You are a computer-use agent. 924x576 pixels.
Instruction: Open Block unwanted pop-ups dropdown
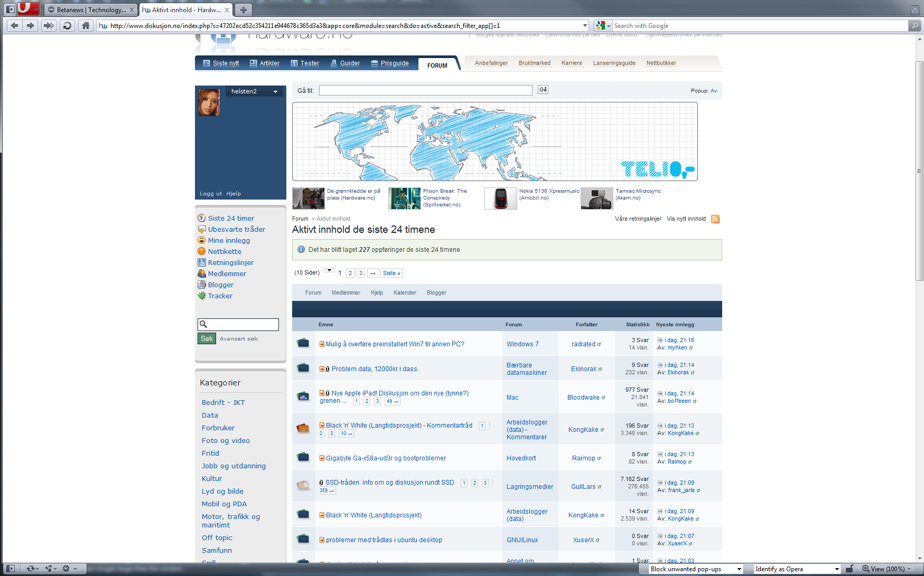coord(696,569)
